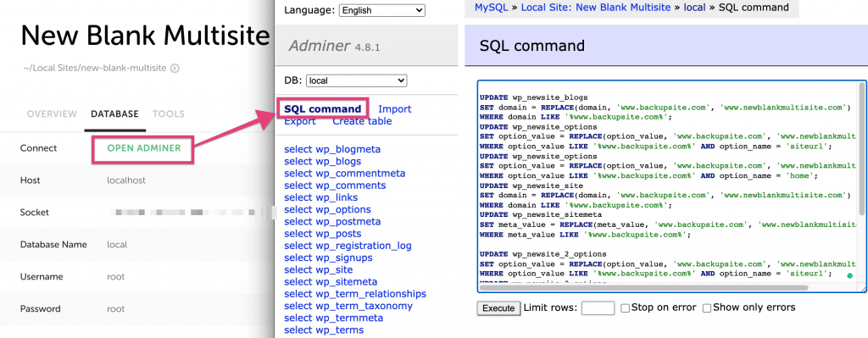Click the Import link

(x=395, y=109)
